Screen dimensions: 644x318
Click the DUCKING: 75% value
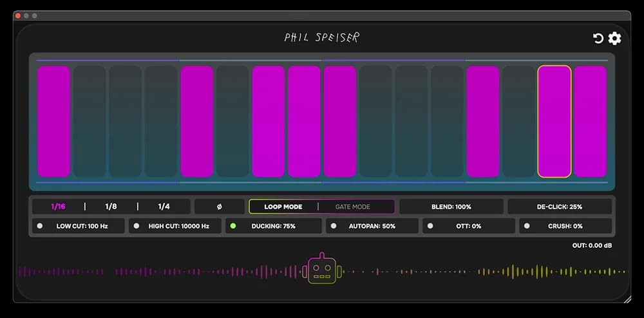[273, 226]
